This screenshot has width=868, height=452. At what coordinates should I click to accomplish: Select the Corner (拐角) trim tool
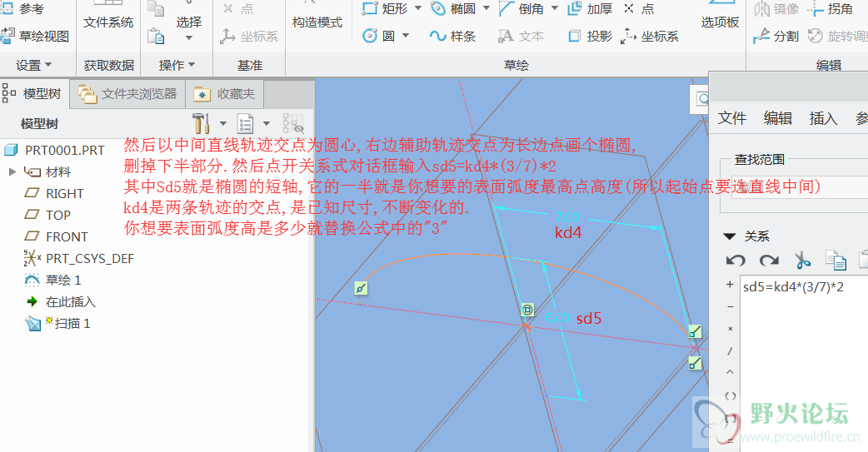(831, 9)
